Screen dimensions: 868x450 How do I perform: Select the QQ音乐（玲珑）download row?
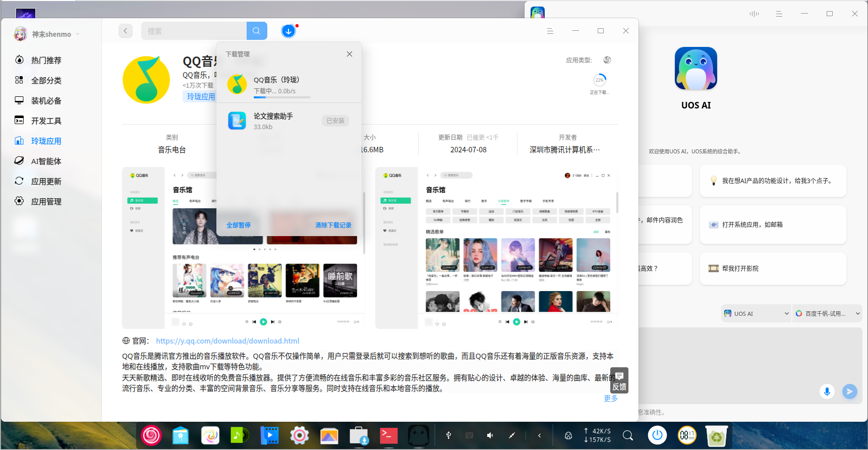(289, 85)
